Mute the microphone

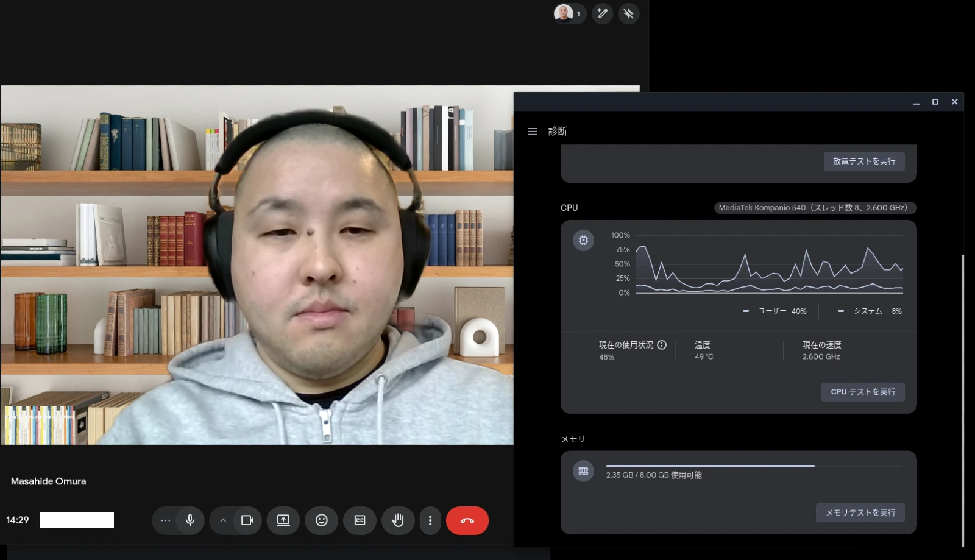pos(190,520)
